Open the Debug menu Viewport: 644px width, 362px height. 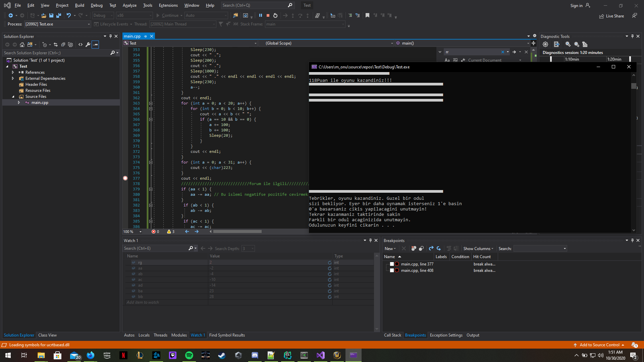pos(97,5)
